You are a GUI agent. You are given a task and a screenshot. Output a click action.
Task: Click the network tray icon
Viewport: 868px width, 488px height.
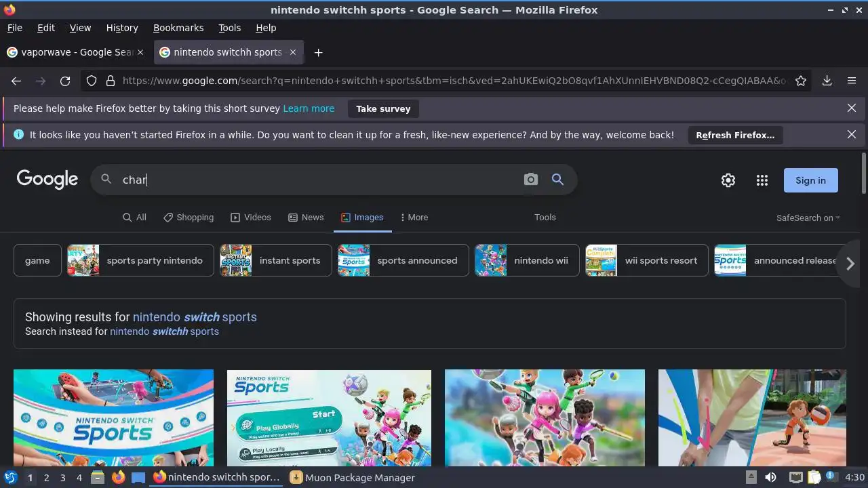point(796,477)
